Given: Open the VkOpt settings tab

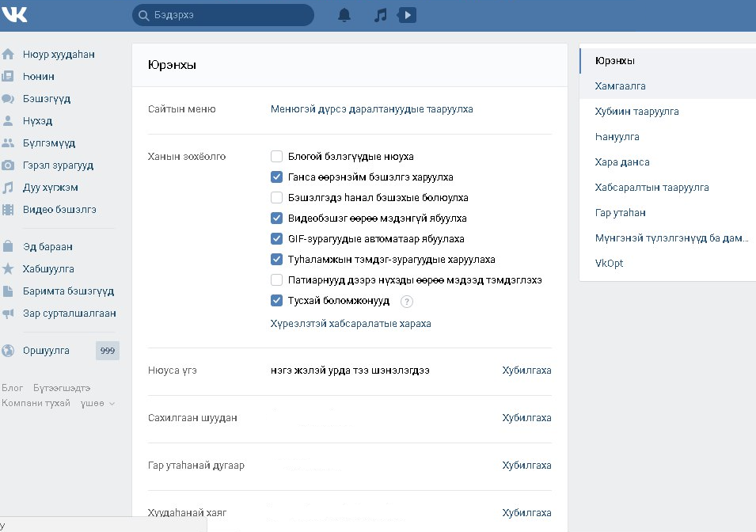Looking at the screenshot, I should 609,263.
